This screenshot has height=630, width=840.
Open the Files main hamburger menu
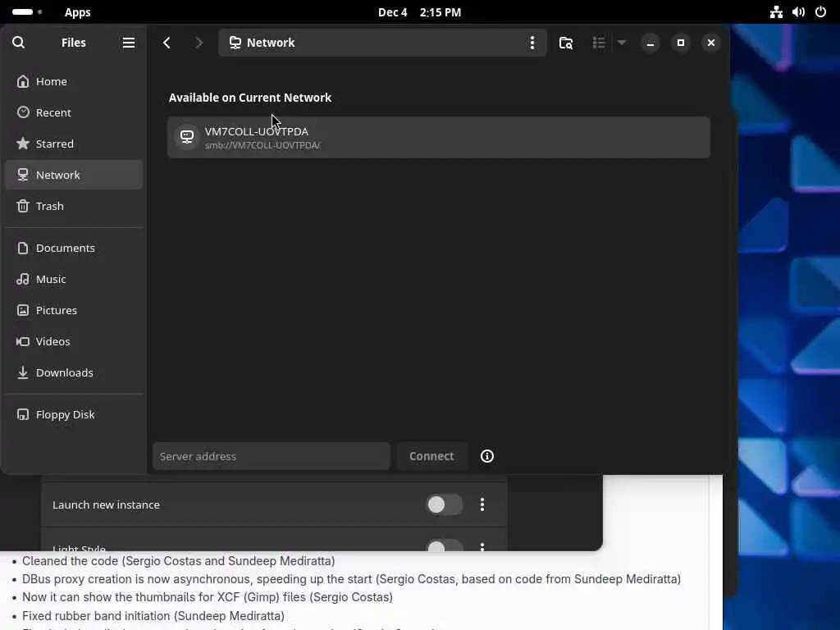click(x=129, y=43)
